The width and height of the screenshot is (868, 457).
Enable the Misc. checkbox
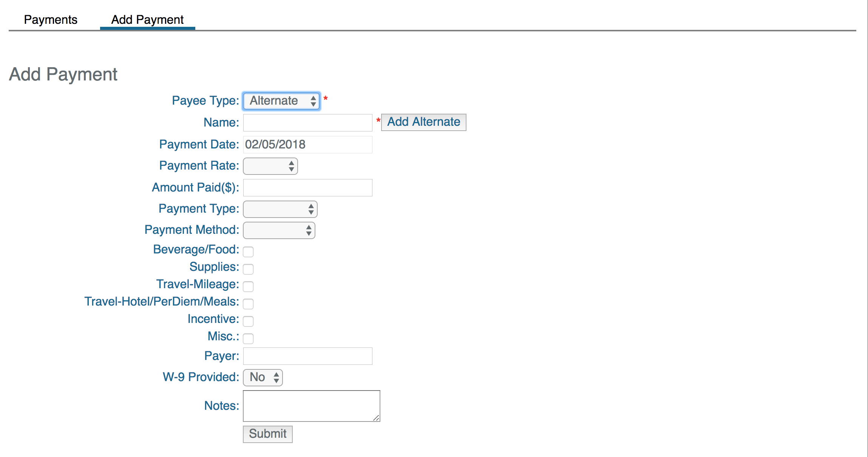pyautogui.click(x=248, y=338)
